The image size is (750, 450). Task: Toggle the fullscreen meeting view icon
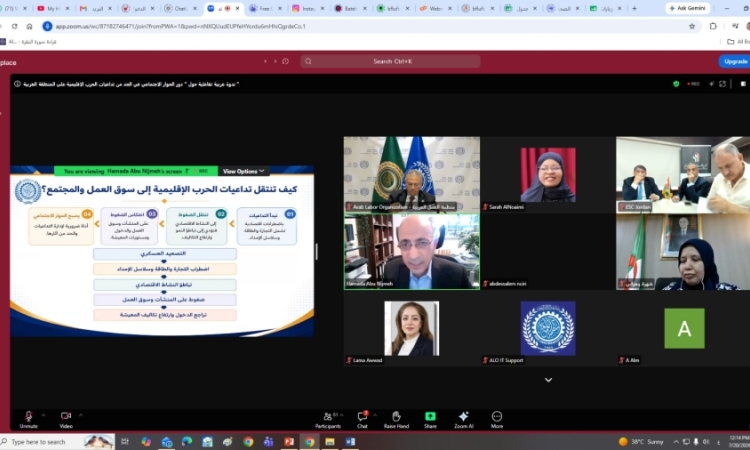(x=722, y=84)
